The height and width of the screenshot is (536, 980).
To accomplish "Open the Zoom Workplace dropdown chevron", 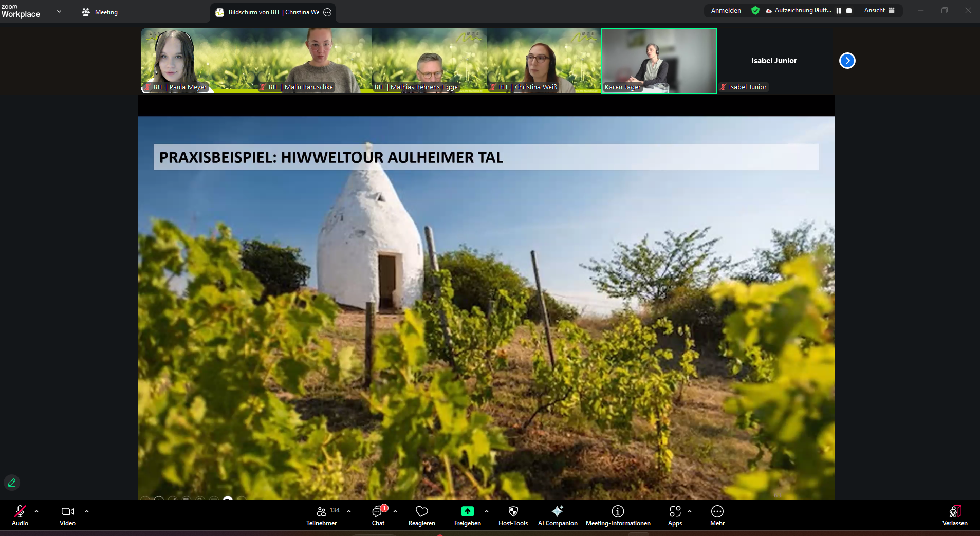I will (59, 11).
